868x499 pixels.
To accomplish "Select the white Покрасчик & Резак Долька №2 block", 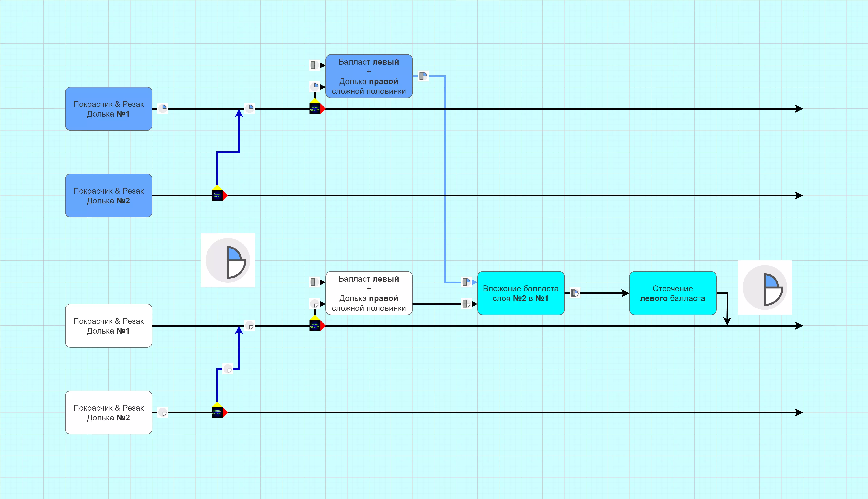I will click(x=109, y=412).
